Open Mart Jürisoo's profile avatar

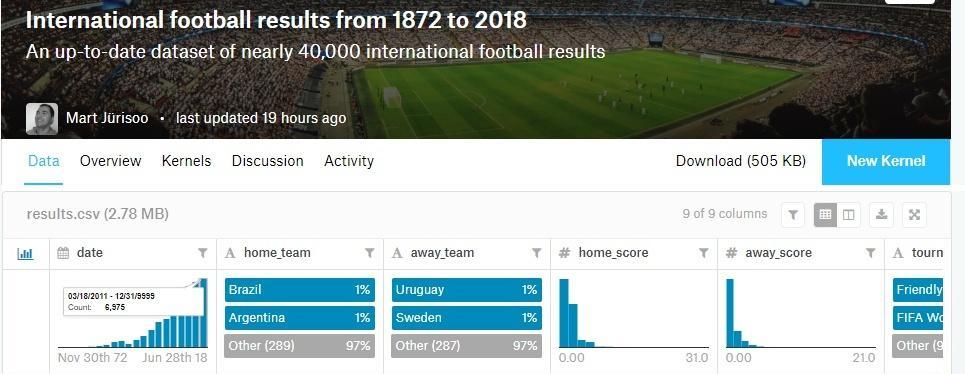pyautogui.click(x=42, y=119)
